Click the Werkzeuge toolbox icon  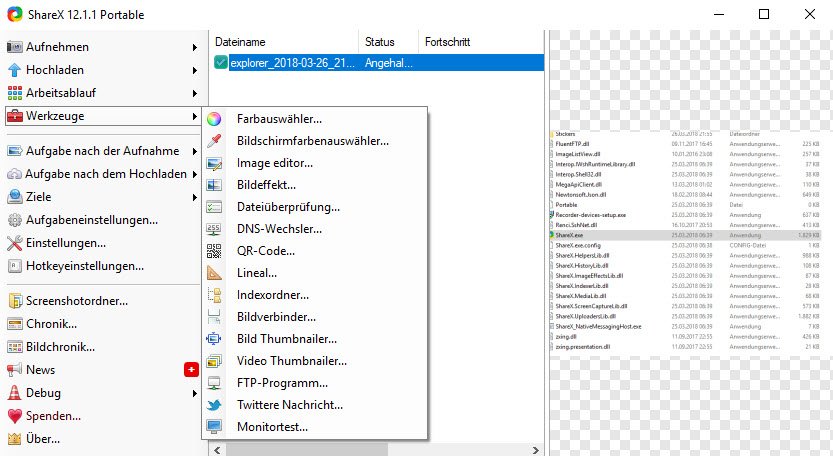pyautogui.click(x=15, y=116)
